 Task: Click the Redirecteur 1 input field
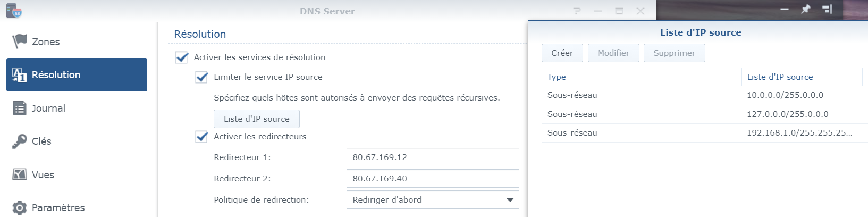click(x=433, y=157)
